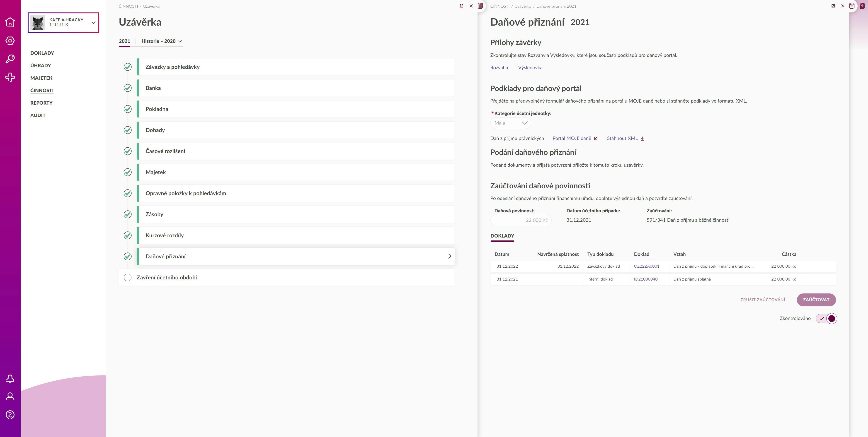This screenshot has height=437, width=868.
Task: Click the check status icon for Kurzové rozdíly
Action: [127, 235]
